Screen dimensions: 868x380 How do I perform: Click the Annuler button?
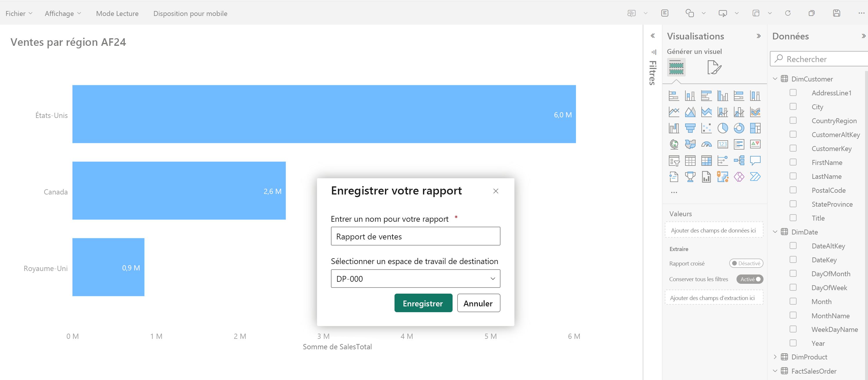click(478, 303)
